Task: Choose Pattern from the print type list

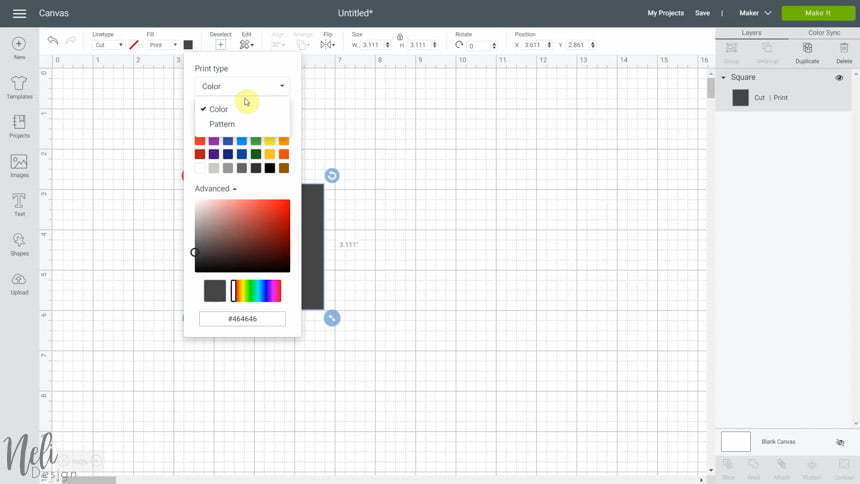Action: coord(222,124)
